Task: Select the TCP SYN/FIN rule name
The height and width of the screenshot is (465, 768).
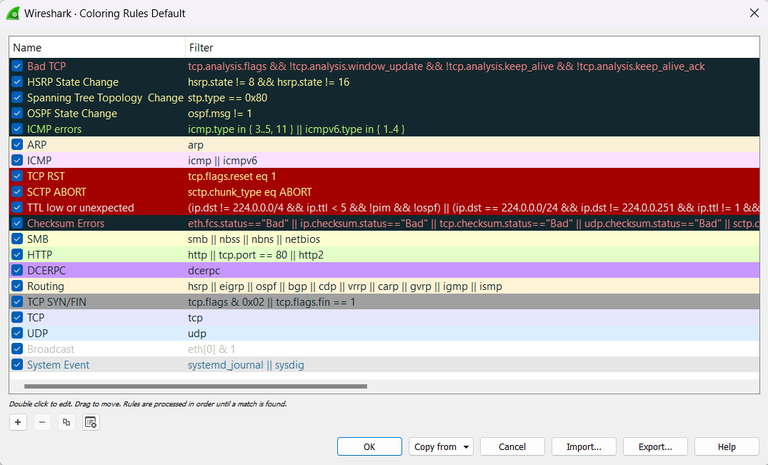Action: (x=56, y=302)
